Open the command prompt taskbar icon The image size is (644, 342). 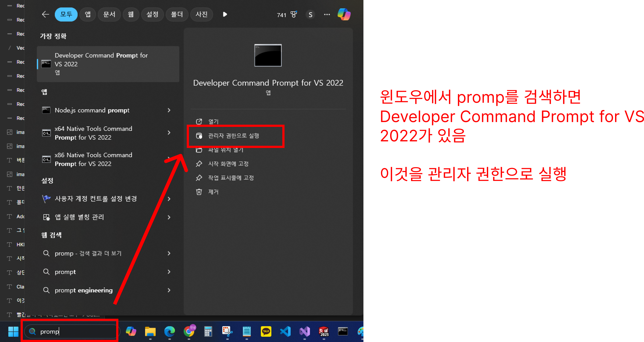point(343,331)
